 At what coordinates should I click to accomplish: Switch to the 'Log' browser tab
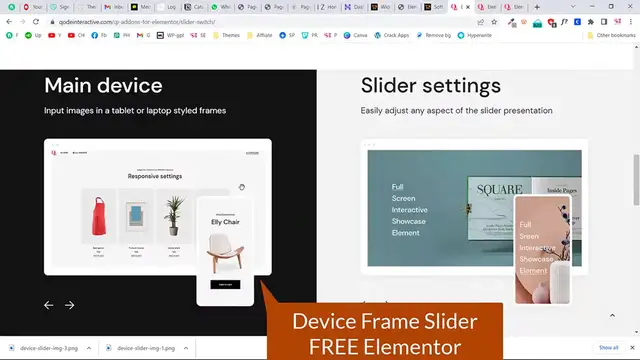point(168,7)
